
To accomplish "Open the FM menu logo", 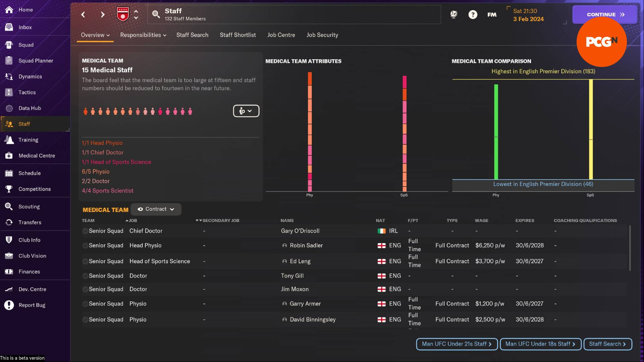I will click(492, 14).
